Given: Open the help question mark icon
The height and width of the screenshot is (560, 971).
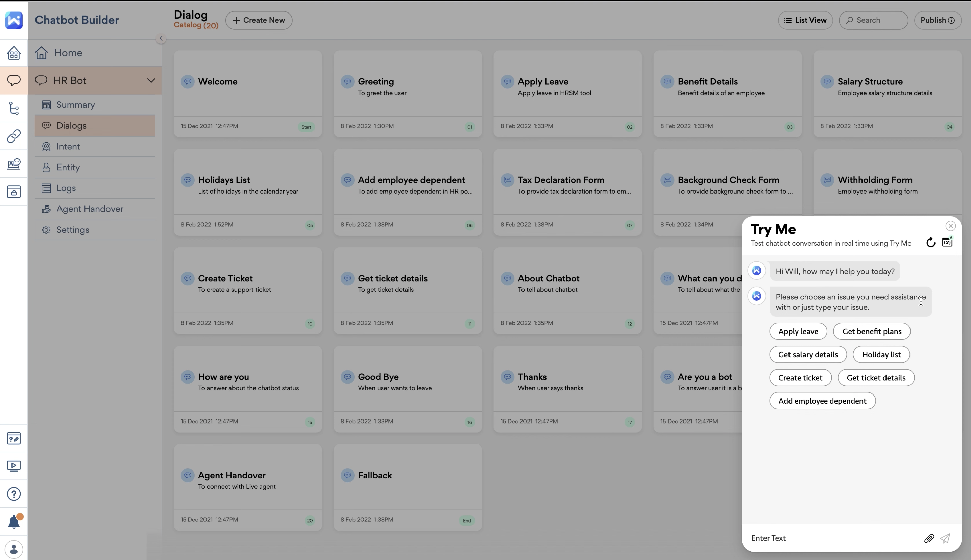Looking at the screenshot, I should click(14, 494).
